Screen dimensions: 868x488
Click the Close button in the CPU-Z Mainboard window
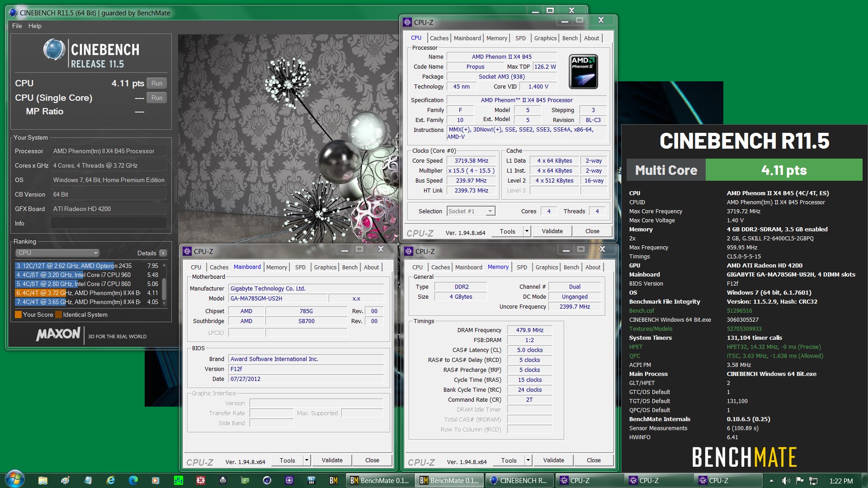(372, 460)
